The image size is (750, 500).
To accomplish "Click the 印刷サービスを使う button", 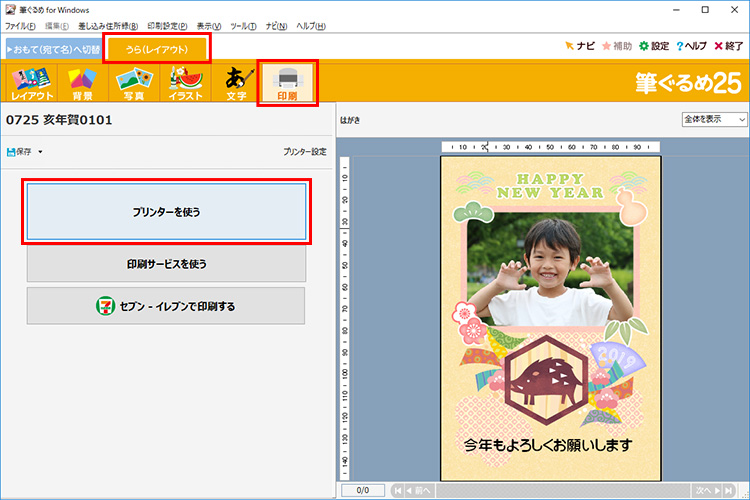I will pyautogui.click(x=166, y=264).
